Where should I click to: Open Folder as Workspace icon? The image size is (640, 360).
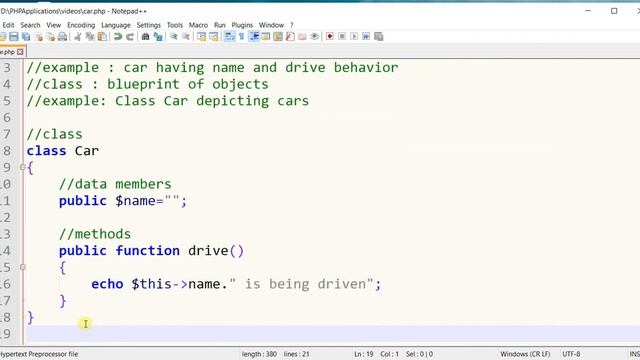click(302, 37)
